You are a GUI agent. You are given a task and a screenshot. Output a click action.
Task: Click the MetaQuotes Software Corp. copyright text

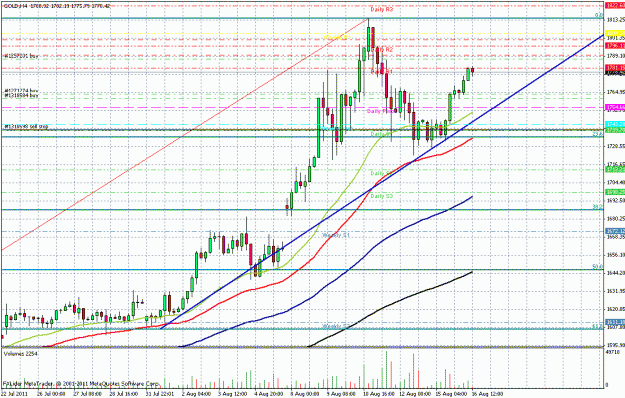[81, 384]
